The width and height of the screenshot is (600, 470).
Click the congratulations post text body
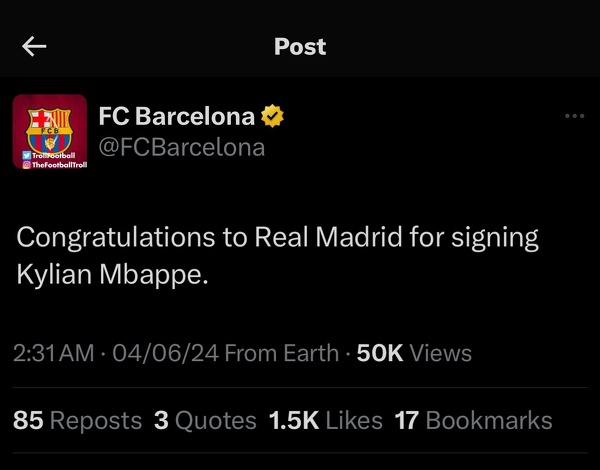[x=278, y=255]
